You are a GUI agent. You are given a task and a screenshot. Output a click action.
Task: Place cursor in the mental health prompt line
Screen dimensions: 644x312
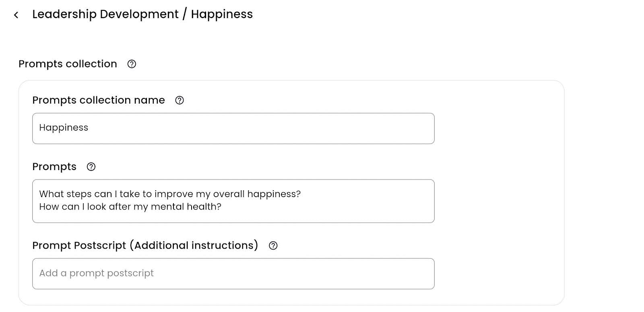130,207
